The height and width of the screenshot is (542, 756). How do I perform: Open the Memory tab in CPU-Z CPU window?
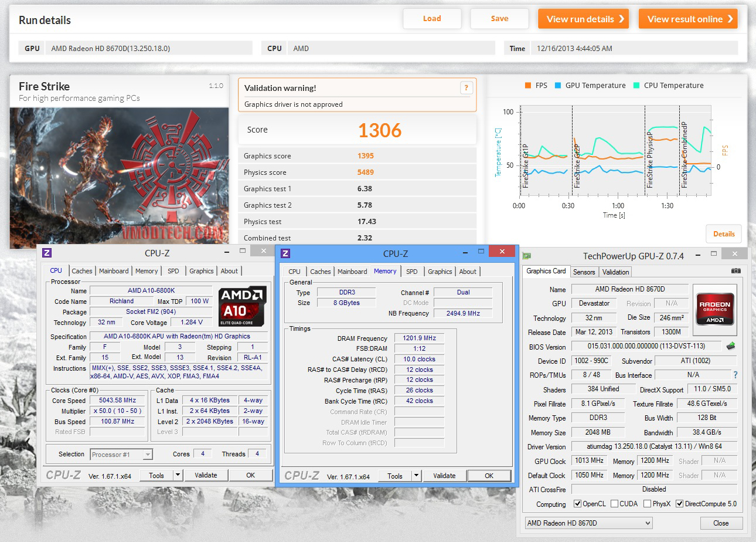pyautogui.click(x=147, y=271)
